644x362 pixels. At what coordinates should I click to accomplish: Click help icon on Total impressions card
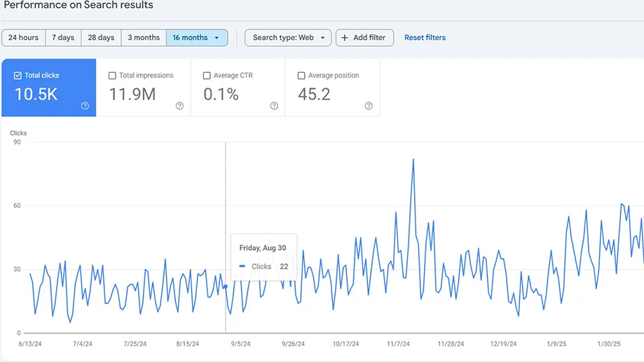click(179, 106)
